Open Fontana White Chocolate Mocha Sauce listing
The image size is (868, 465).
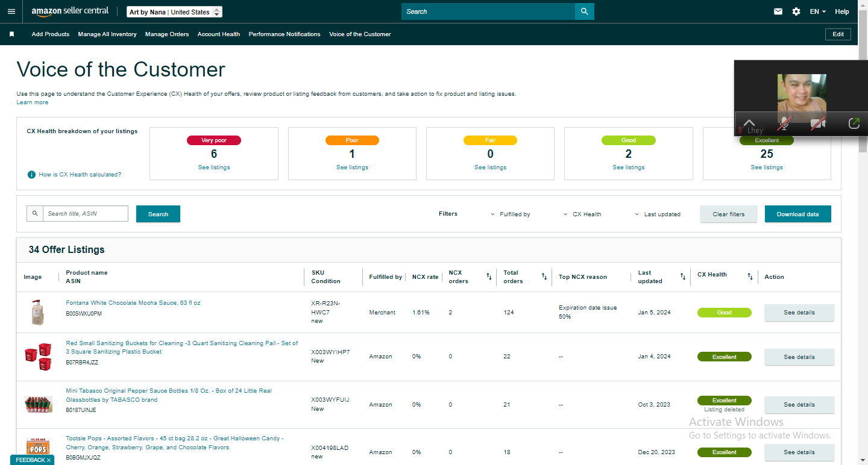point(133,303)
